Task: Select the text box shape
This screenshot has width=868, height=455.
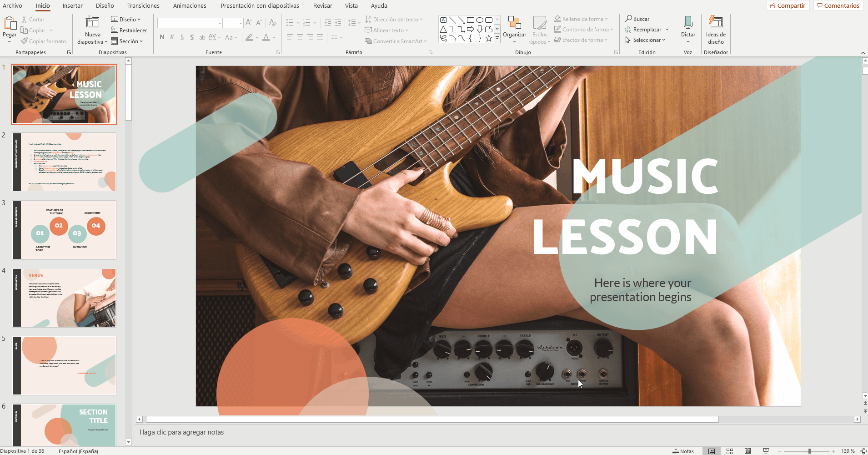Action: (443, 20)
